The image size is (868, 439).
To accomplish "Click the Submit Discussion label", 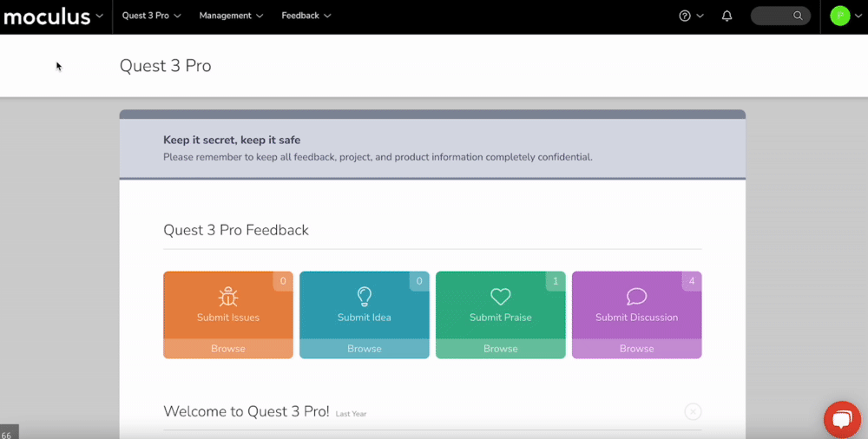I will point(636,318).
